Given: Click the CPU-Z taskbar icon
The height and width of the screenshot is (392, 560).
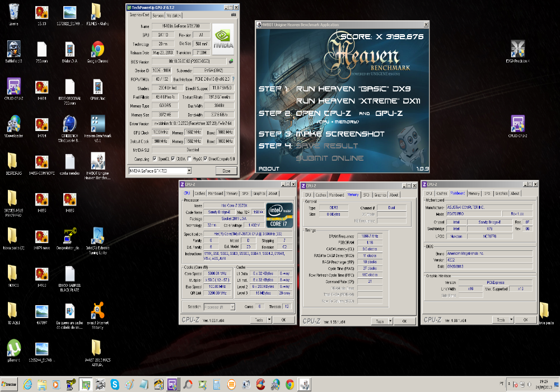Looking at the screenshot, I should pos(172,384).
